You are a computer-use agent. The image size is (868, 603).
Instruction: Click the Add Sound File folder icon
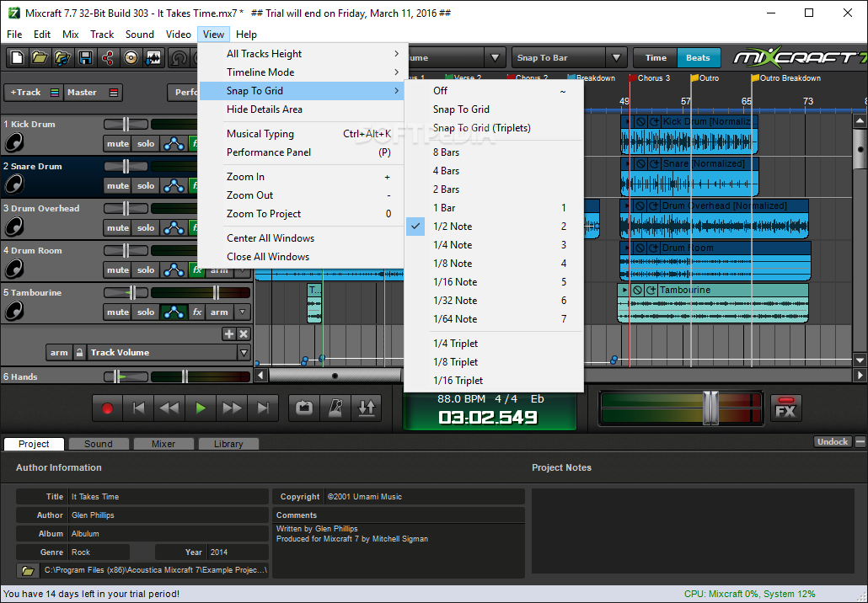point(62,57)
